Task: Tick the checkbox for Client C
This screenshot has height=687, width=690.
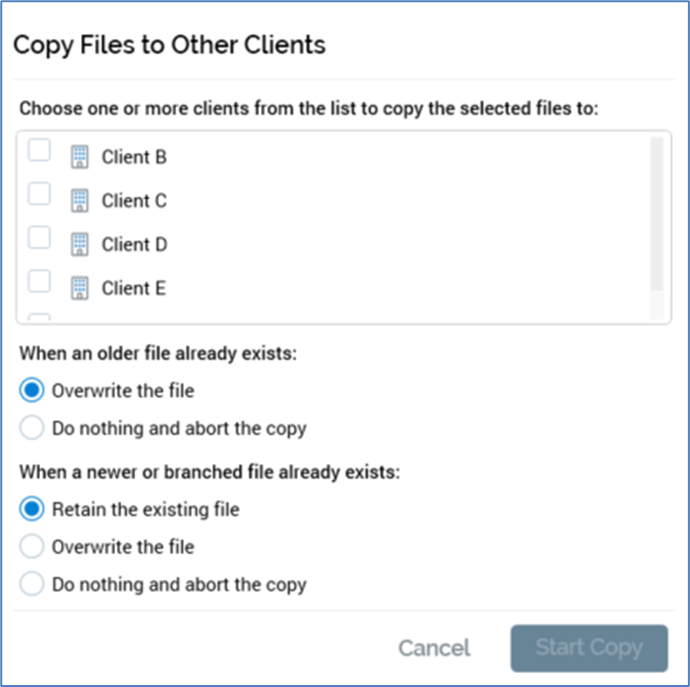Action: pos(38,194)
